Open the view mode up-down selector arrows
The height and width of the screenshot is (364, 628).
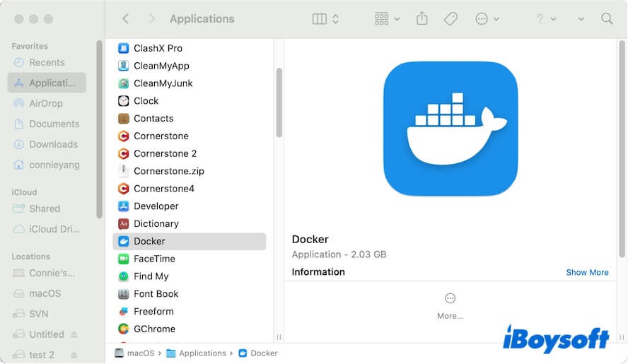(x=336, y=19)
